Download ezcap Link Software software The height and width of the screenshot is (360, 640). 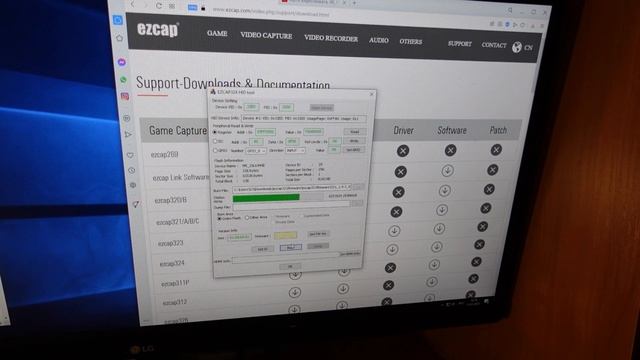tap(447, 171)
